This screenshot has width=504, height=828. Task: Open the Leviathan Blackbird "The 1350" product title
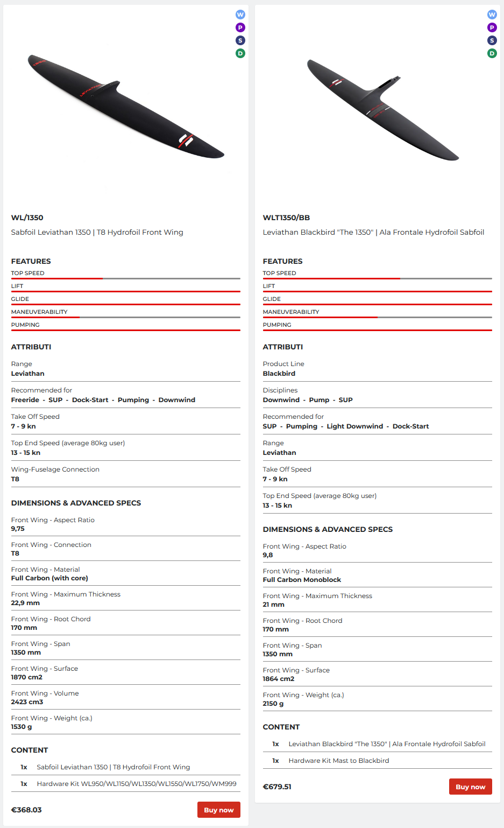[373, 232]
